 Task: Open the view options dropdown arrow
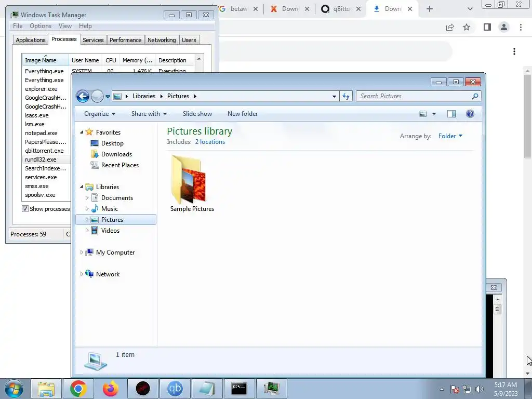point(434,114)
